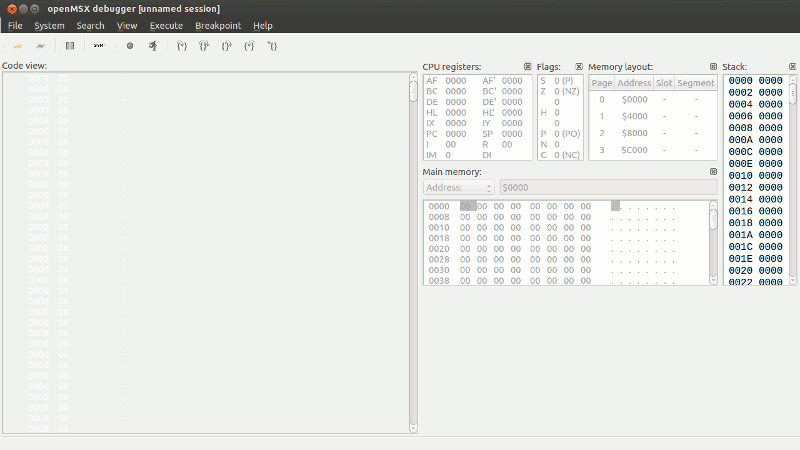Select the IX register value

coord(456,123)
